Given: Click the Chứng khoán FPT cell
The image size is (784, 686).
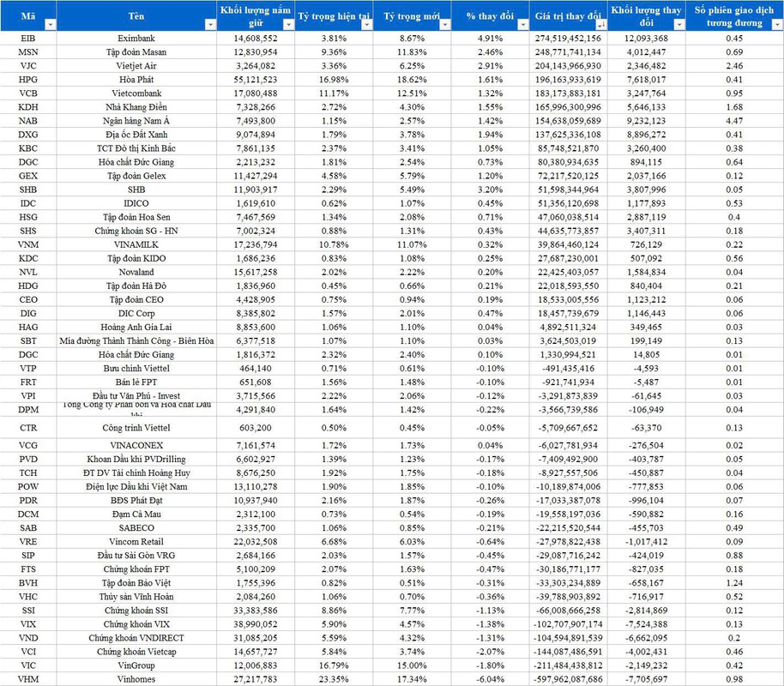Looking at the screenshot, I should tap(136, 569).
